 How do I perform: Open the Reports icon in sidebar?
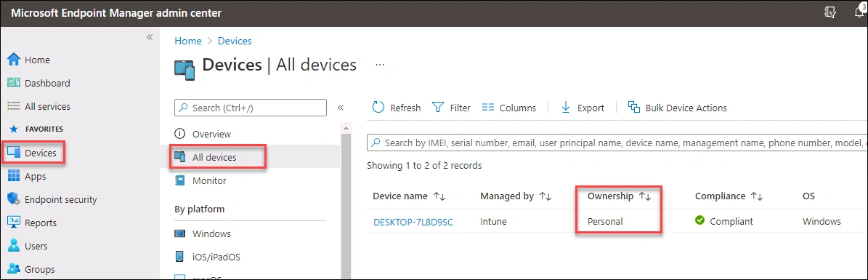(14, 223)
